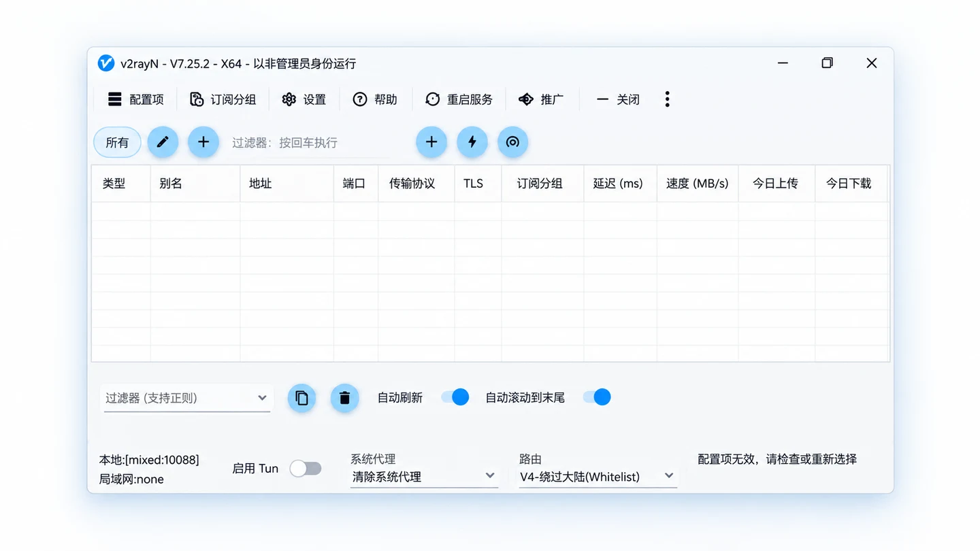Viewport: 980px width, 551px height.
Task: Click the v2rayN logo in title bar
Action: [x=106, y=63]
